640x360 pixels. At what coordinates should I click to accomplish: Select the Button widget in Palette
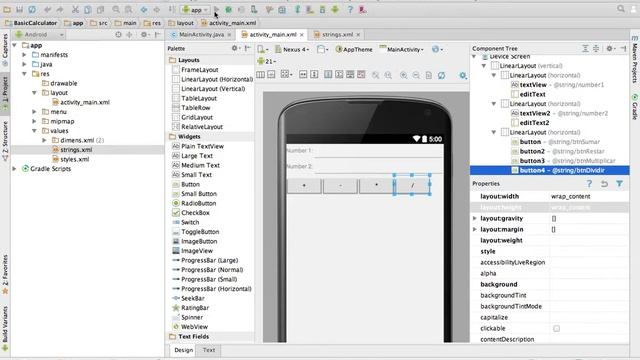point(190,184)
